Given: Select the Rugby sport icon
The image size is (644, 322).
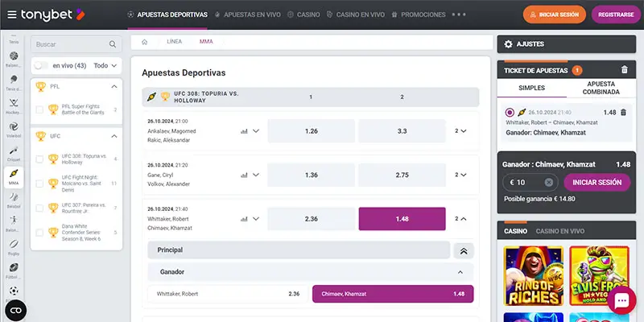Looking at the screenshot, I should coord(14,244).
